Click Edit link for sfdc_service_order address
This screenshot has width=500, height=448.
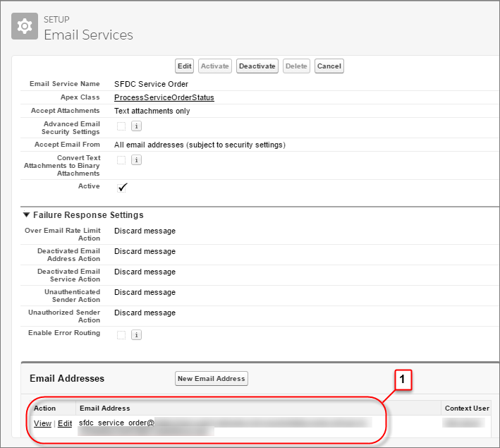tap(65, 423)
